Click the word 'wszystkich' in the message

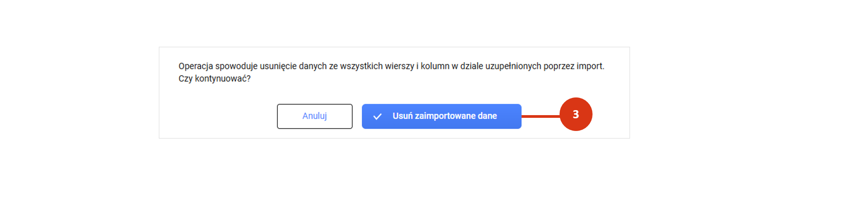361,66
